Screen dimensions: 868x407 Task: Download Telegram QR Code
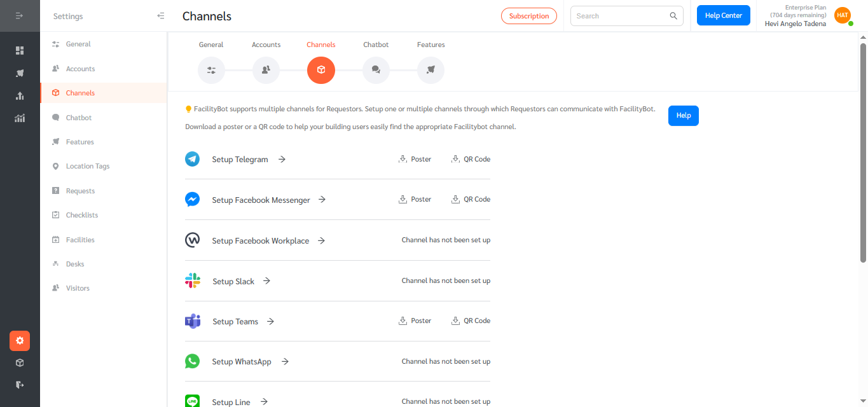471,159
